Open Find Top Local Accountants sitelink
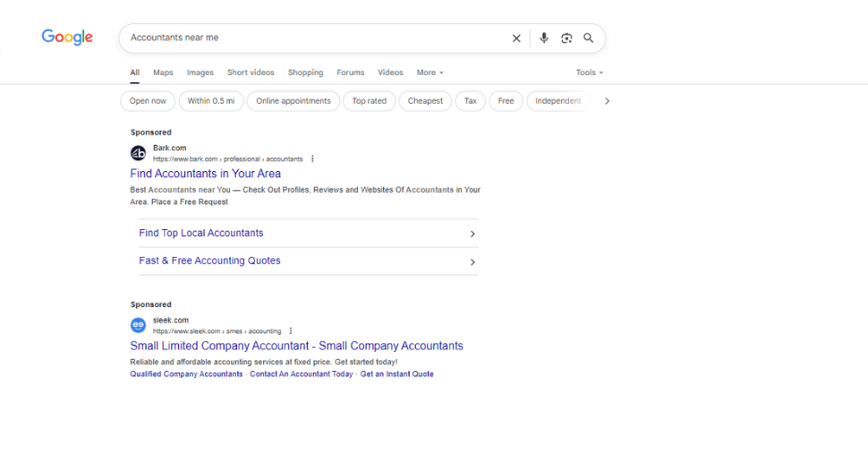Viewport: 868px width, 463px height. 201,233
